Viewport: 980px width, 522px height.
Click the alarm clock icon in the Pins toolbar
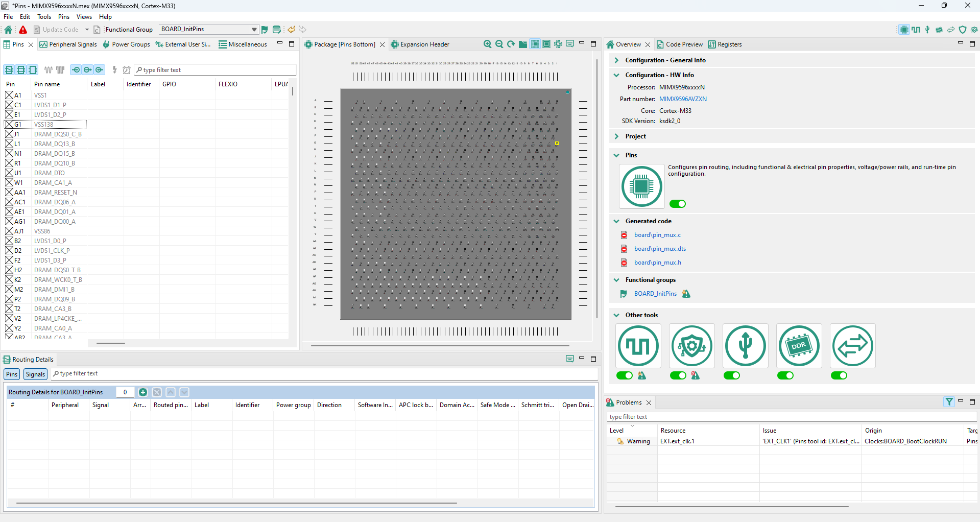(127, 69)
